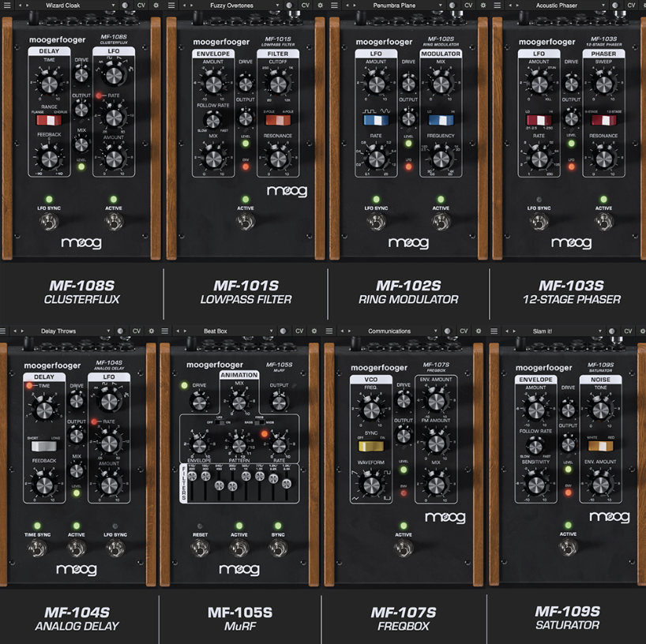Click the gear icon on Penumbra Plane header
This screenshot has width=646, height=644.
pos(483,6)
